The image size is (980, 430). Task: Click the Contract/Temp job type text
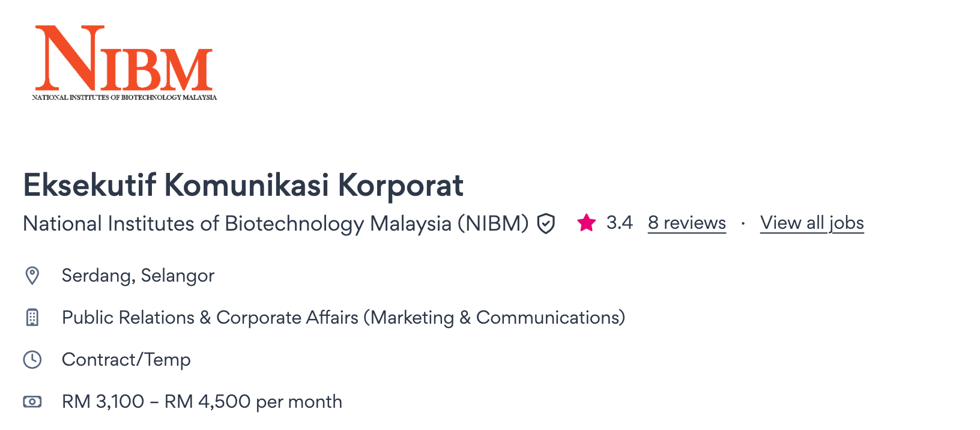[126, 360]
